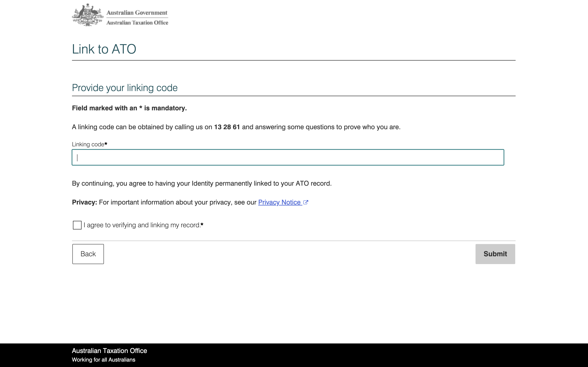This screenshot has height=367, width=588.
Task: Click the external link icon beside Privacy Notice
Action: click(305, 202)
